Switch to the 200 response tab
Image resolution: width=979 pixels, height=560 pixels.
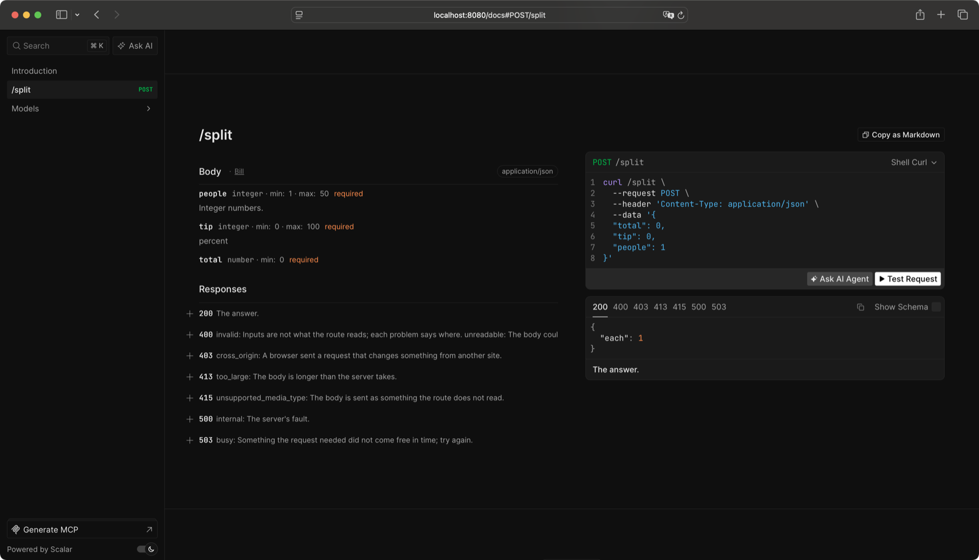600,307
